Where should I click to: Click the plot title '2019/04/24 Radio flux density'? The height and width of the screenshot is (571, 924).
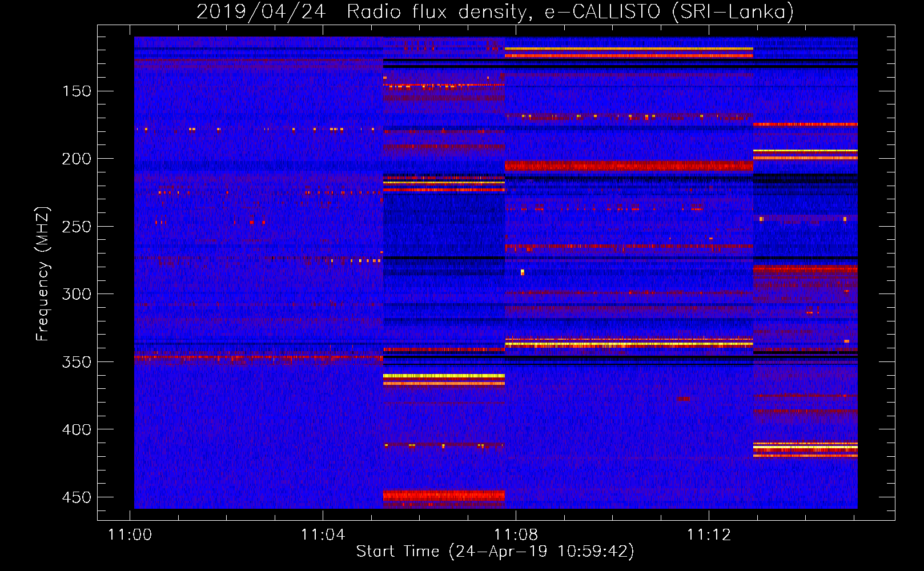coord(495,11)
